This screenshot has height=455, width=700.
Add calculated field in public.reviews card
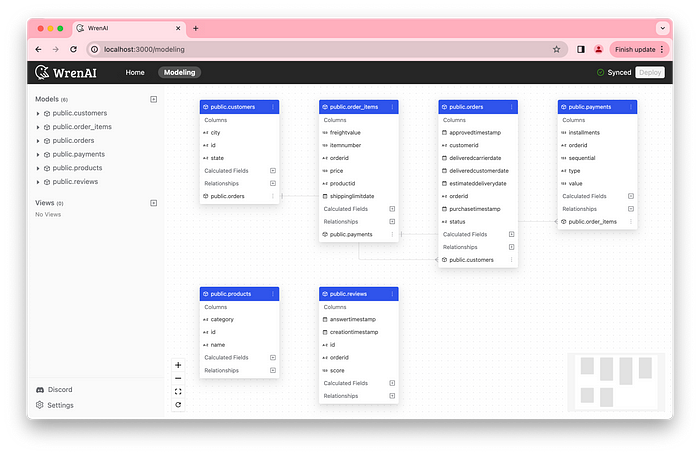(392, 383)
